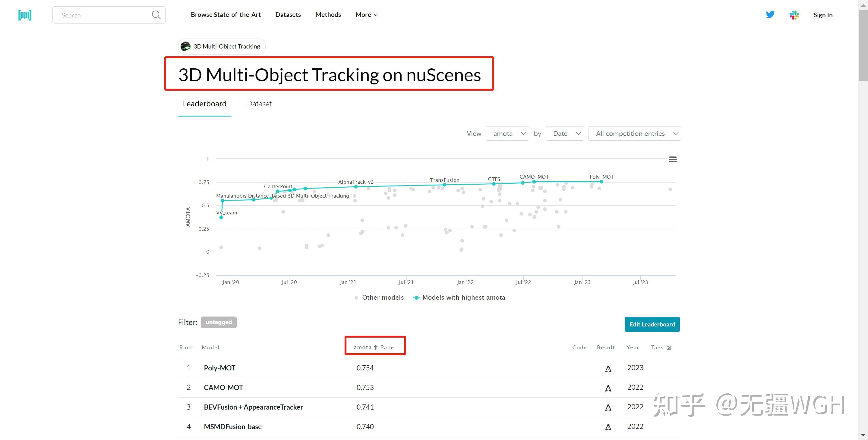Open the Poly-MOT result paper icon
868x440 pixels.
(608, 368)
